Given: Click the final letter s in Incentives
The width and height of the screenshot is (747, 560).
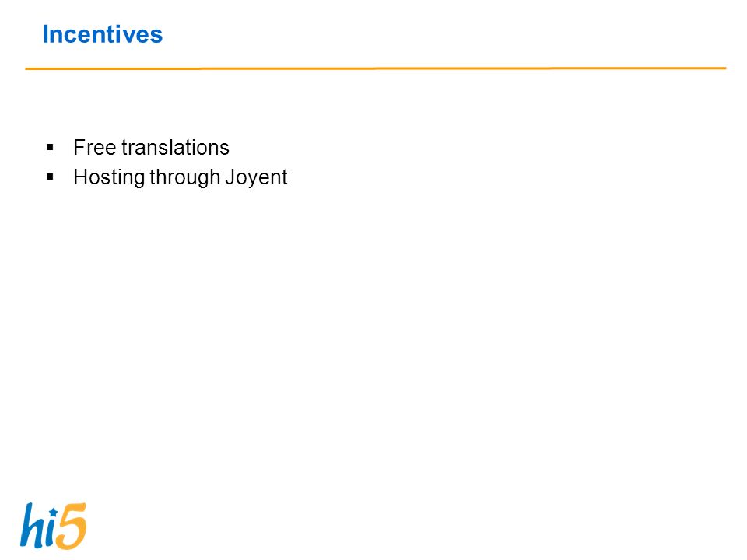Looking at the screenshot, I should coord(156,37).
